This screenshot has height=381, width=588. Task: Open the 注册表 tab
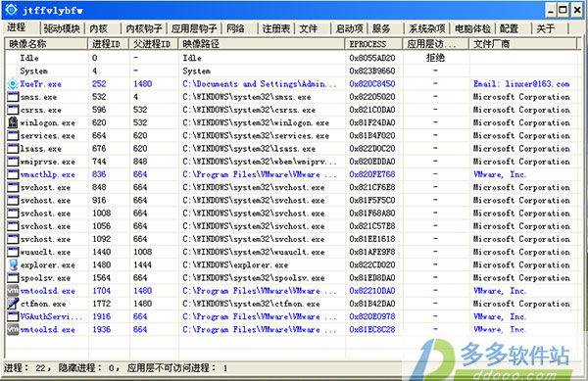click(x=276, y=28)
